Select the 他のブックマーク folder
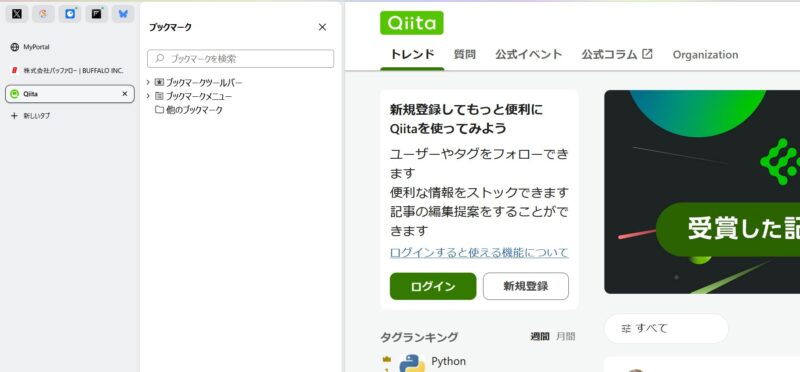This screenshot has height=372, width=800. click(189, 110)
